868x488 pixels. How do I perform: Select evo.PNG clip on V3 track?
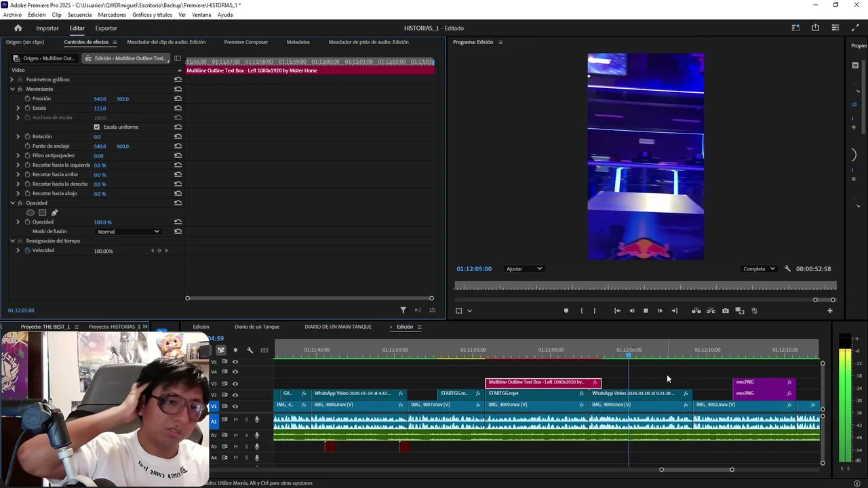(764, 382)
